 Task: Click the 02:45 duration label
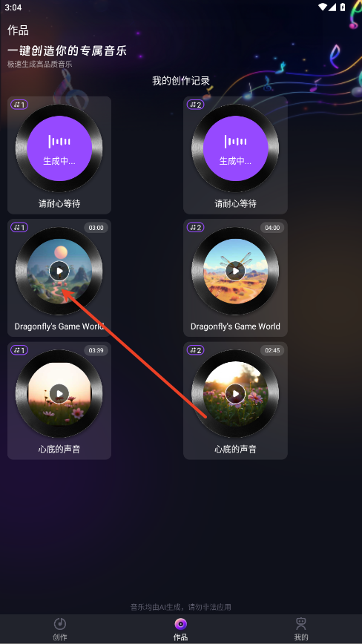(272, 350)
